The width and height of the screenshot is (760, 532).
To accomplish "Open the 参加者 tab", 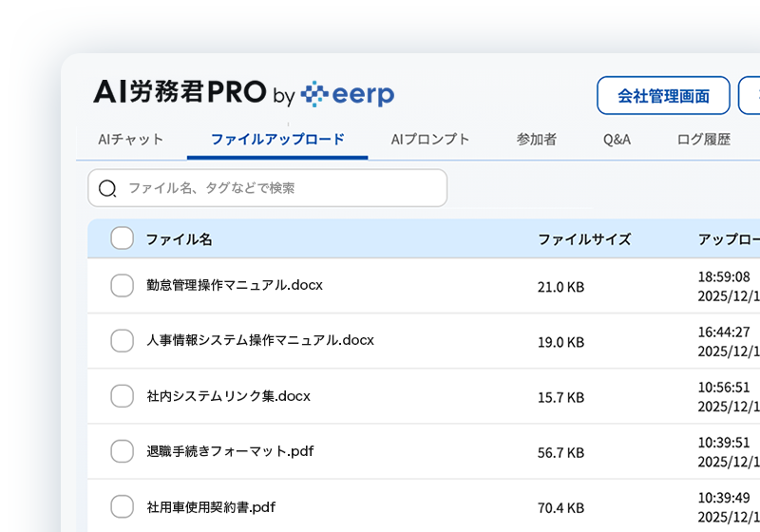I will (537, 140).
